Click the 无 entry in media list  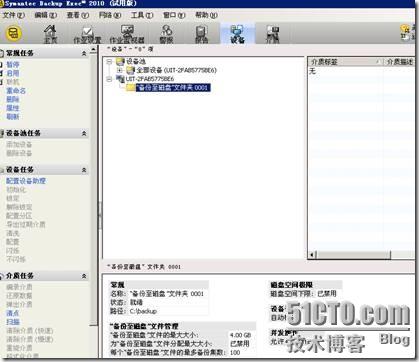tap(312, 71)
